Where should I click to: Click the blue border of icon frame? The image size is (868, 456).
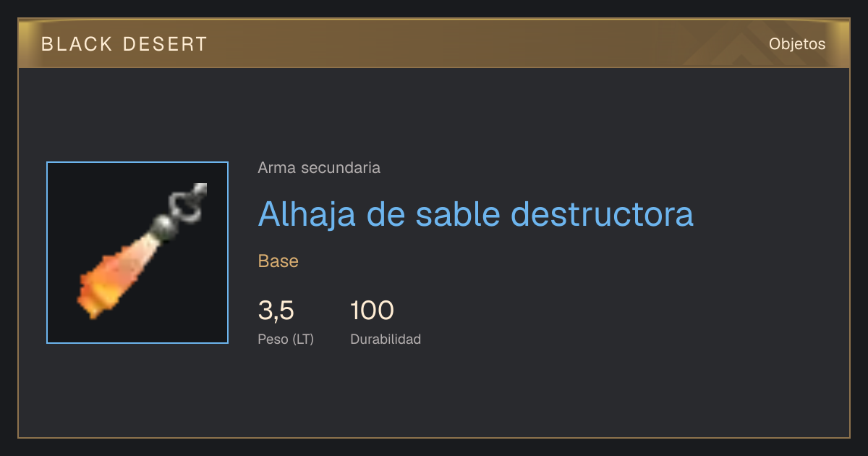pos(47,253)
